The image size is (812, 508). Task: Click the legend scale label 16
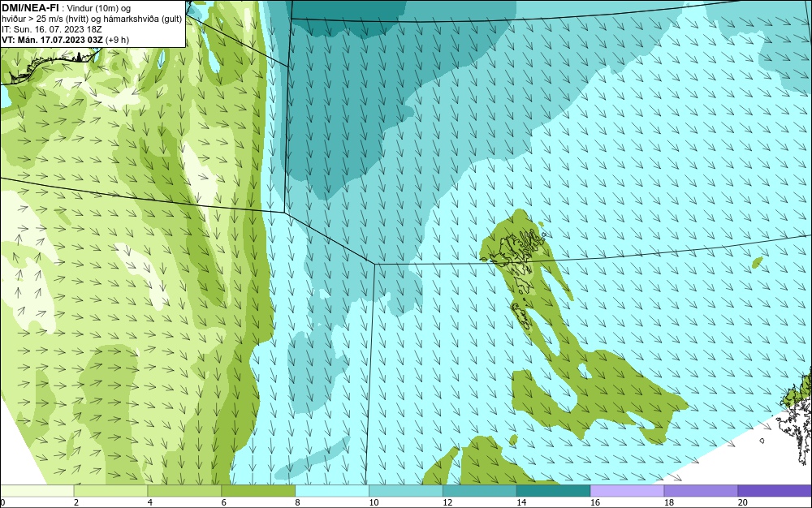pos(595,502)
